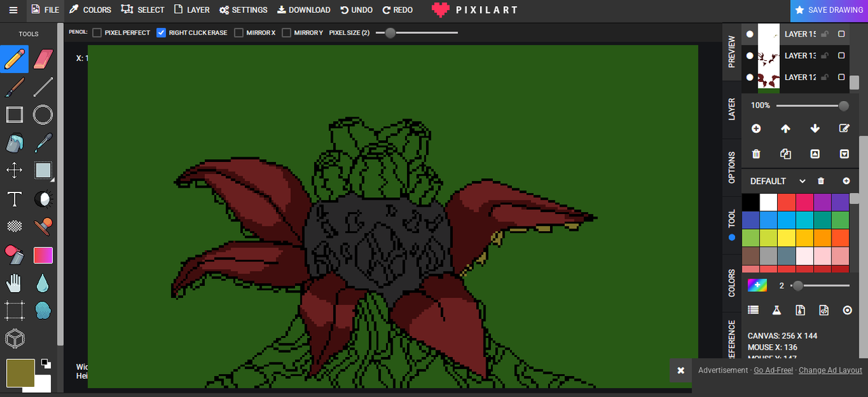Select the Line tool

pos(43,87)
